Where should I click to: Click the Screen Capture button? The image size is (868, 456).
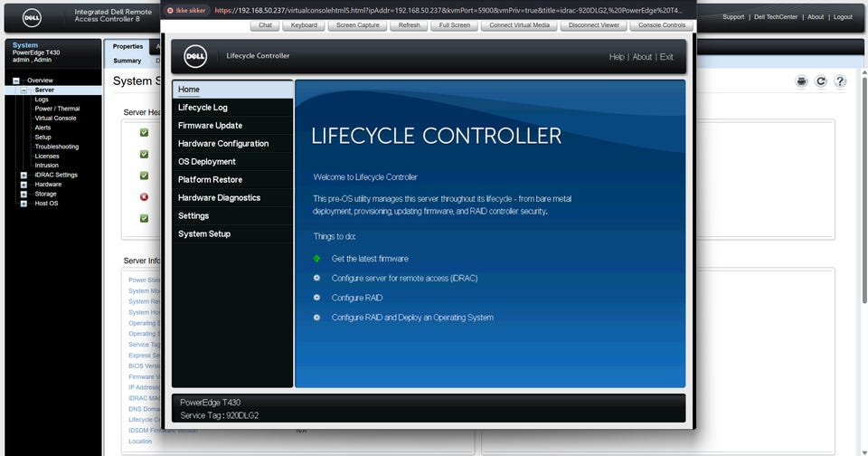(x=358, y=25)
